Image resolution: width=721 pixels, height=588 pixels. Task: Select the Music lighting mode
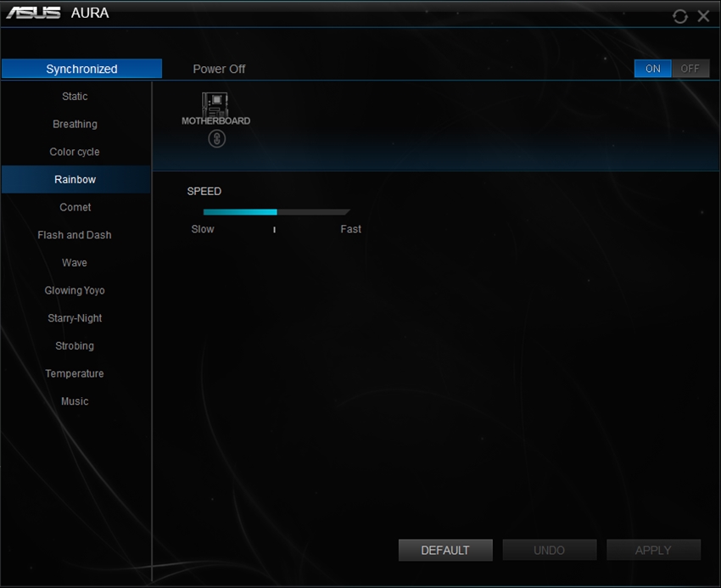(75, 401)
